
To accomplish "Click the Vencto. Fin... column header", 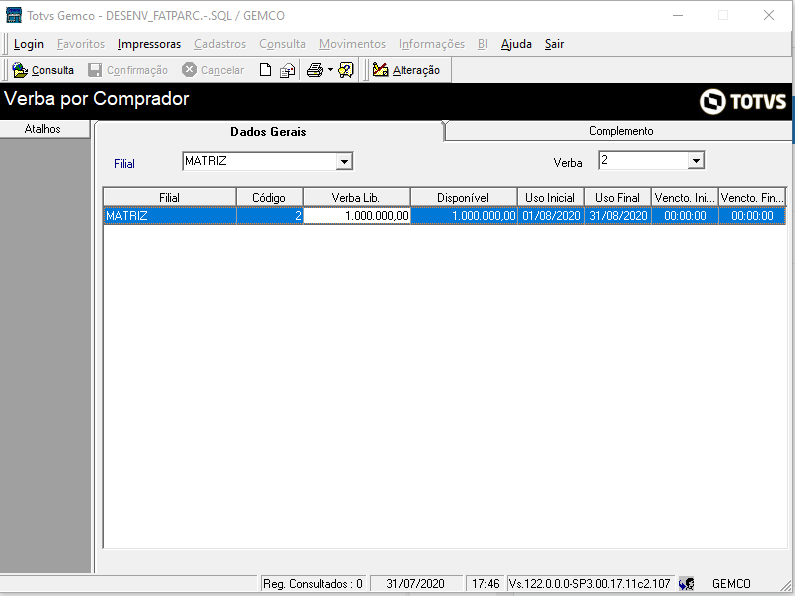I will click(752, 197).
